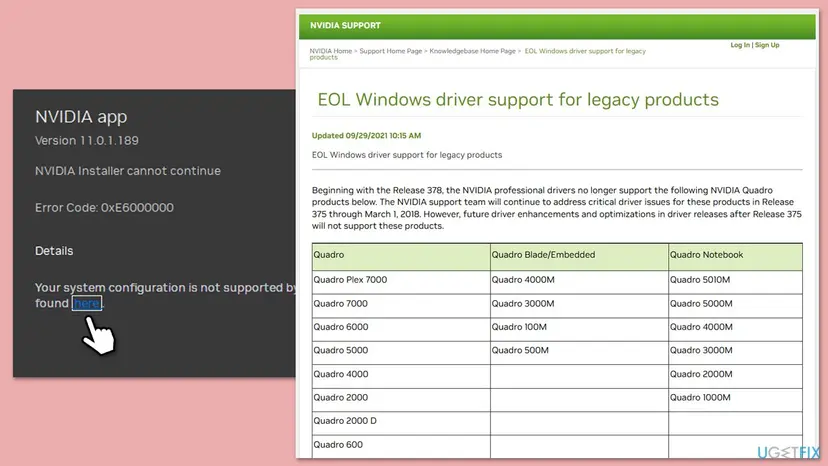Select the 'Quadro 4000' cell
The height and width of the screenshot is (466, 828).
click(x=401, y=376)
